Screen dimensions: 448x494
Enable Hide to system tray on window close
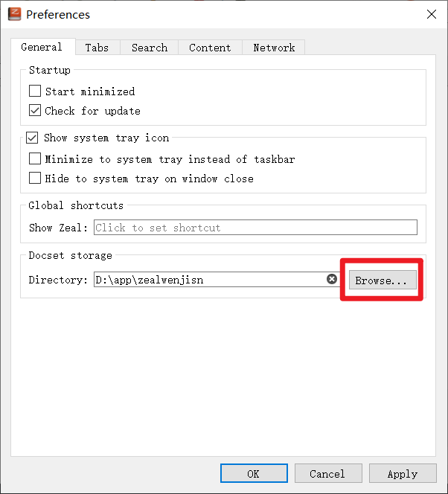[x=35, y=178]
